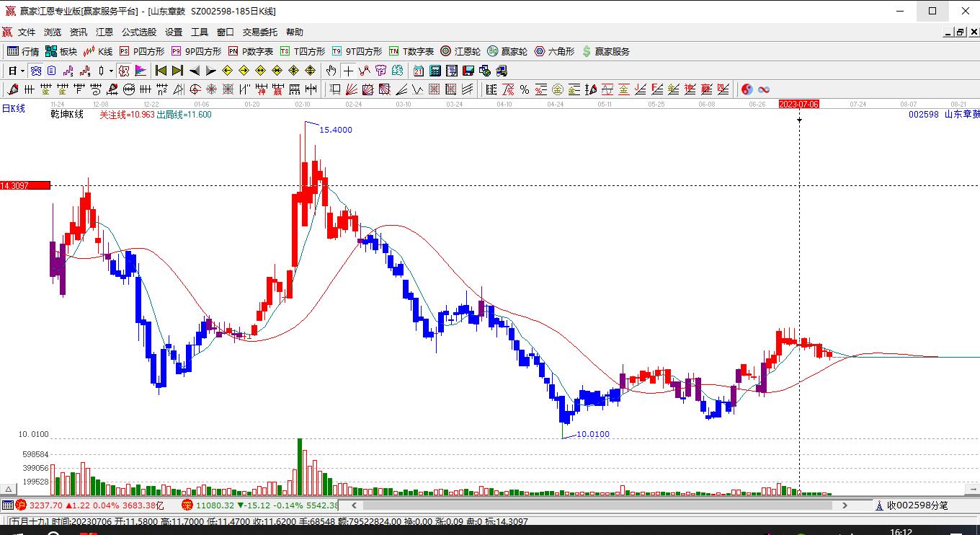This screenshot has height=535, width=980.
Task: Expand the 日 period dropdown arrow
Action: click(x=23, y=71)
